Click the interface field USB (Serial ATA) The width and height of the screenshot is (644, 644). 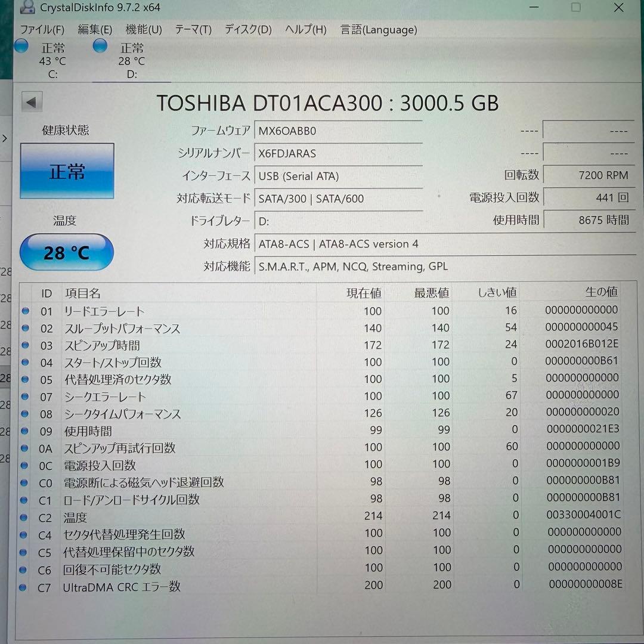tap(339, 176)
